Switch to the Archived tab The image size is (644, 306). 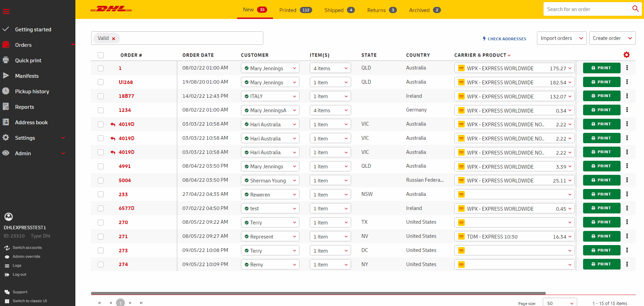click(x=425, y=10)
